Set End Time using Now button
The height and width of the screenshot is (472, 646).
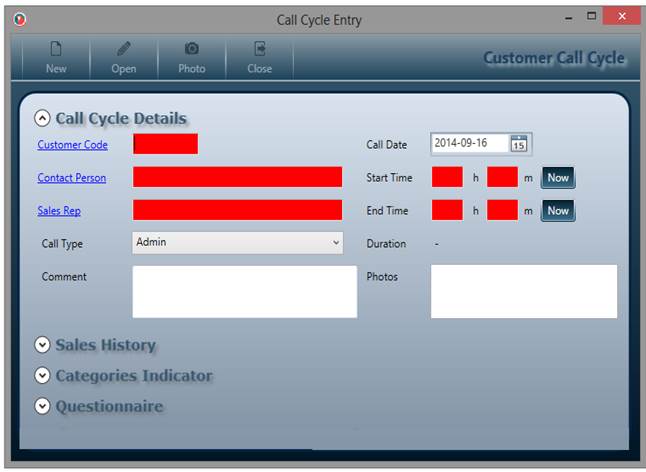click(x=558, y=211)
